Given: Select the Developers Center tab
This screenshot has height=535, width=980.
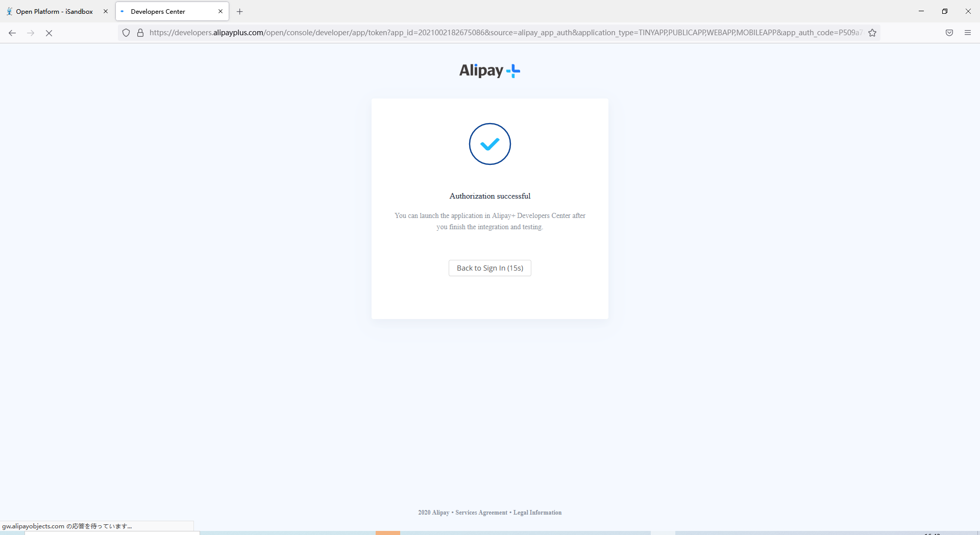Looking at the screenshot, I should coord(172,11).
